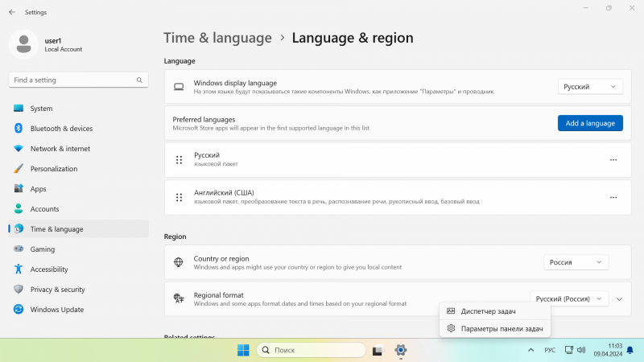
Task: Click the Bluetooth & devices icon
Action: pos(19,128)
